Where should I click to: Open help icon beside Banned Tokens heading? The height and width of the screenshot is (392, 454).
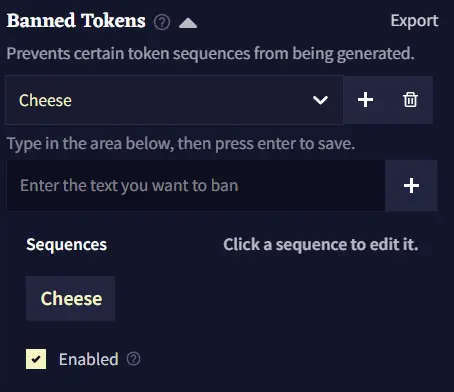click(x=162, y=22)
